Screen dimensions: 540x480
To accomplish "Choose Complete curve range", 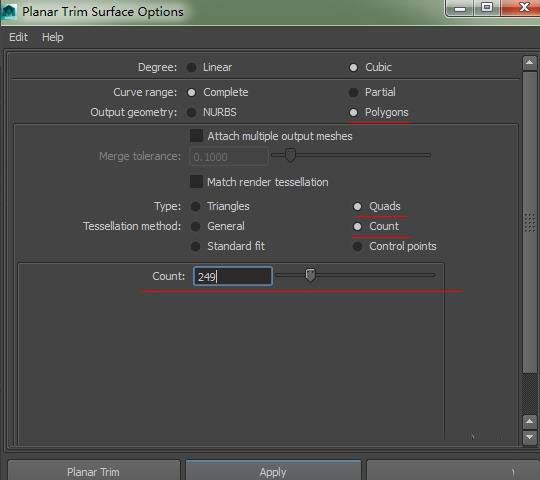I will [x=191, y=92].
